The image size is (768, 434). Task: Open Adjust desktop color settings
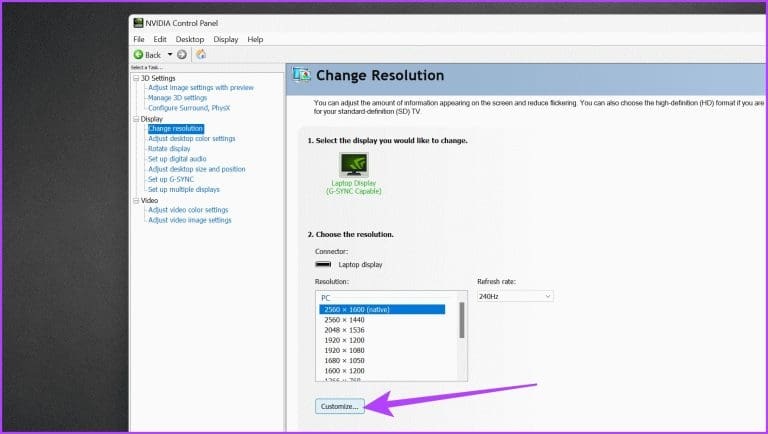[192, 139]
